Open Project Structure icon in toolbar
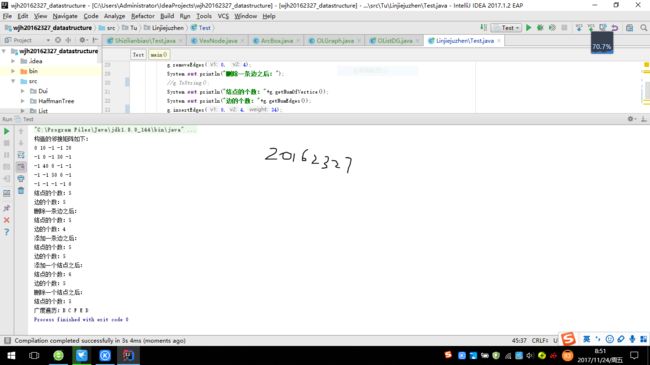 click(x=629, y=28)
